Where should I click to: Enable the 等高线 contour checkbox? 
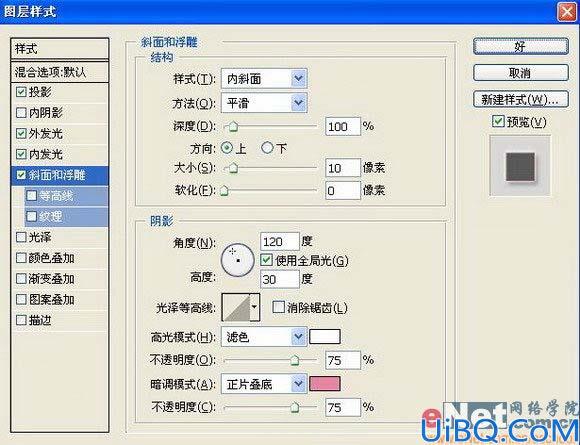(x=32, y=195)
